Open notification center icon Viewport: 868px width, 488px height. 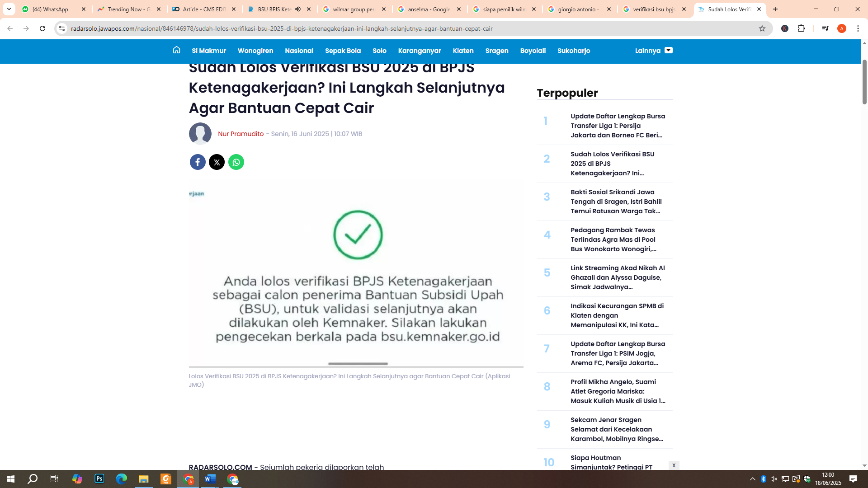[x=853, y=479]
